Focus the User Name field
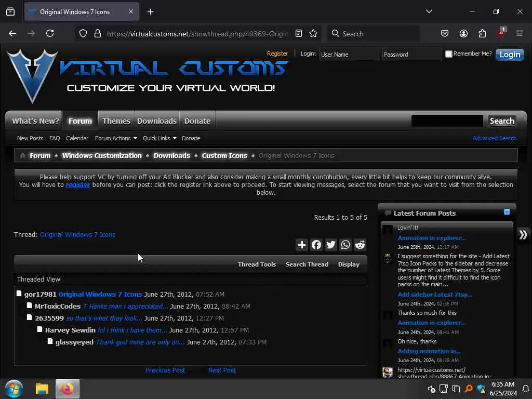 tap(349, 54)
